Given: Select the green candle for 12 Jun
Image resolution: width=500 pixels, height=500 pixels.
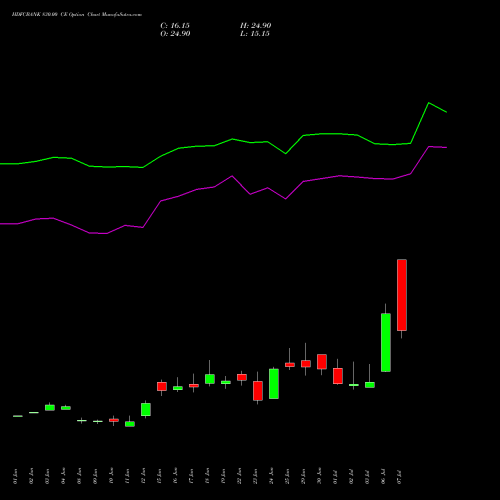Looking at the screenshot, I should click(x=146, y=409).
